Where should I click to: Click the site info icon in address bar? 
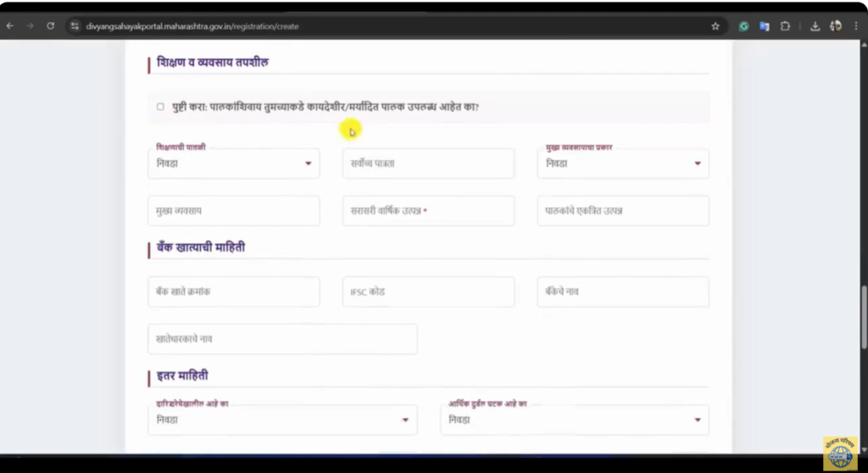pyautogui.click(x=75, y=26)
